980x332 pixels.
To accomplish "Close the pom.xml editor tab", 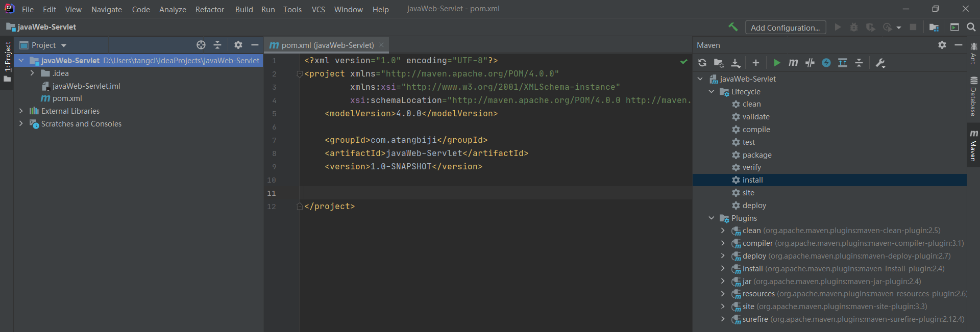I will point(381,45).
